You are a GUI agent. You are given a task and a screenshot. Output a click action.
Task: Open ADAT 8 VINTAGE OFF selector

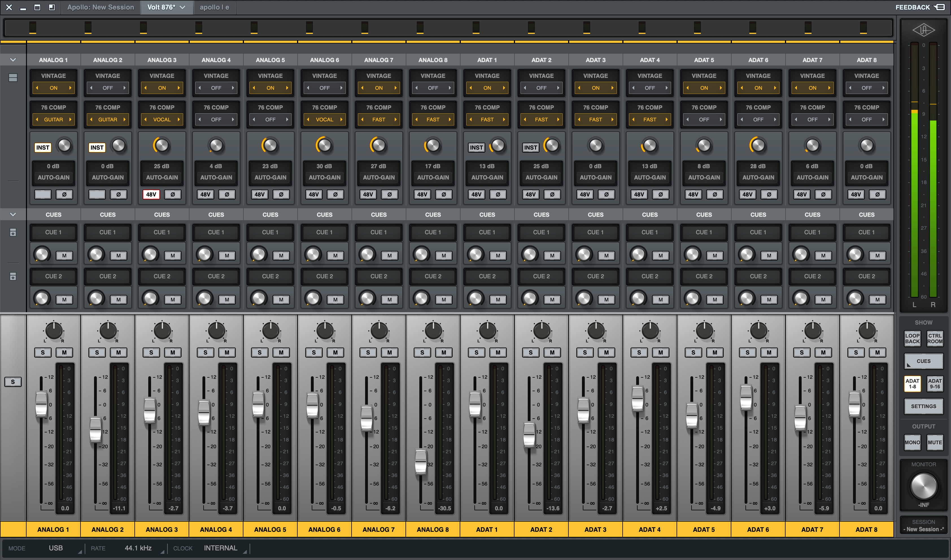[867, 88]
